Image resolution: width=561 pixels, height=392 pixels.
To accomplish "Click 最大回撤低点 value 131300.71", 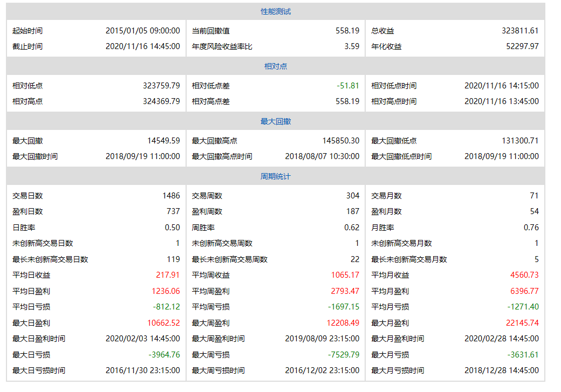I will click(520, 141).
